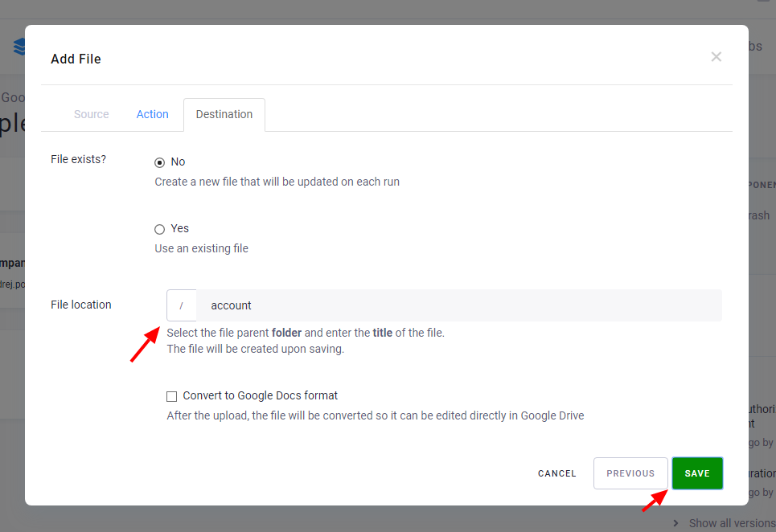Select the Destination tab
This screenshot has height=532, width=776.
pyautogui.click(x=224, y=114)
